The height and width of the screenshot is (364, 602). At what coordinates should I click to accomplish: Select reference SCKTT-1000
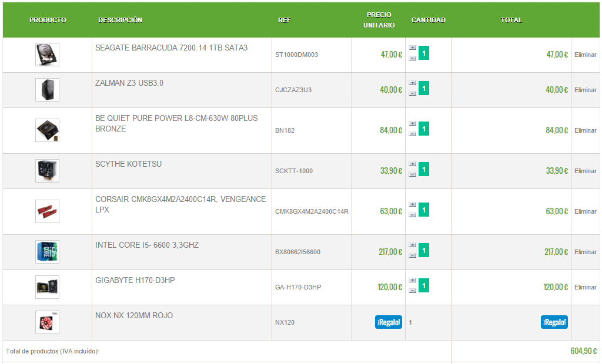coord(294,171)
